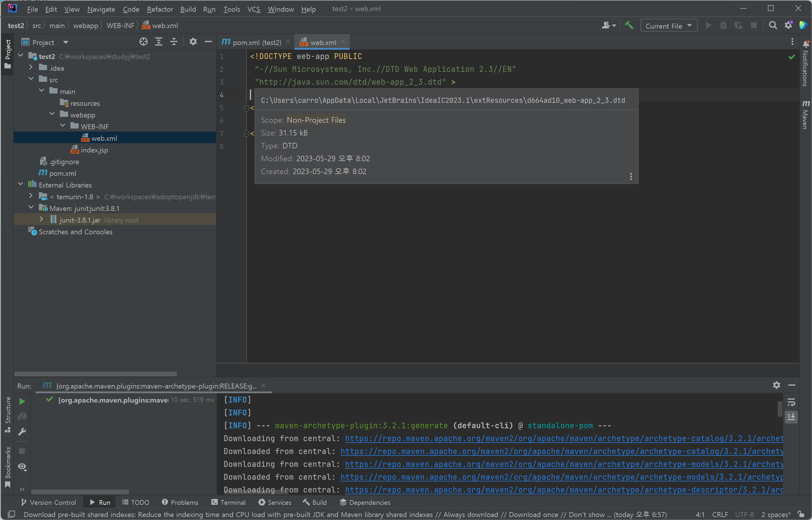812x520 pixels.
Task: Toggle the eye icon in Run panel
Action: [22, 467]
